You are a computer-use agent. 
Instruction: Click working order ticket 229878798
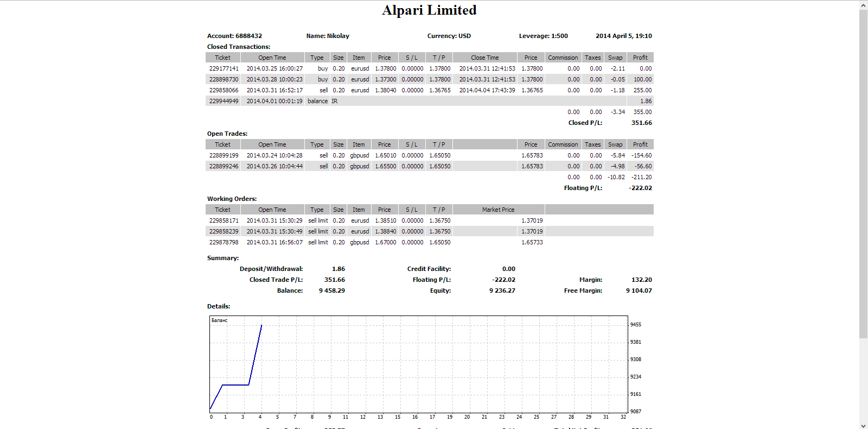pyautogui.click(x=224, y=242)
